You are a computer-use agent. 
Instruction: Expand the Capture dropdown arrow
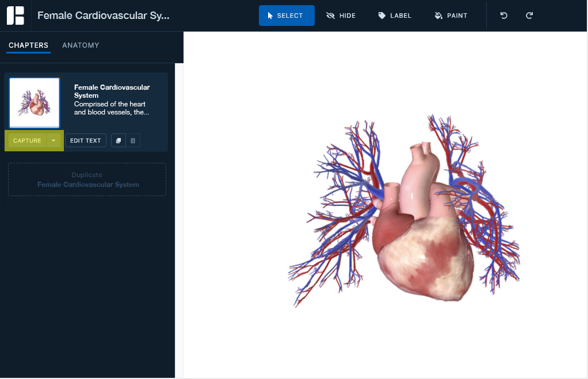[54, 140]
